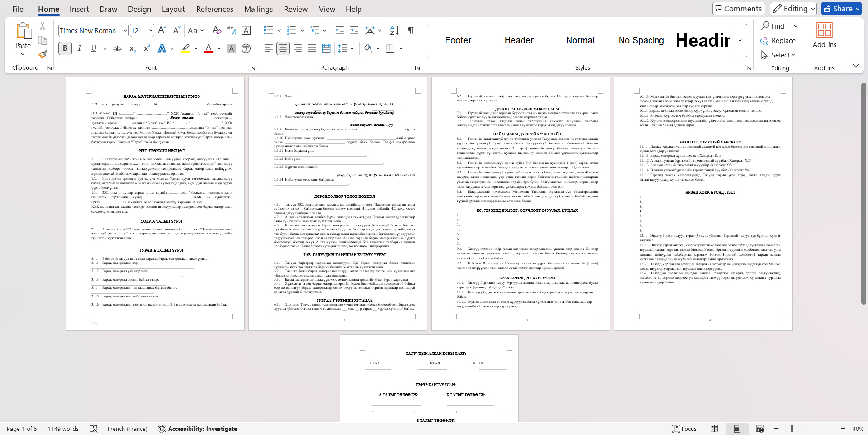Open the References tab

[x=215, y=9]
